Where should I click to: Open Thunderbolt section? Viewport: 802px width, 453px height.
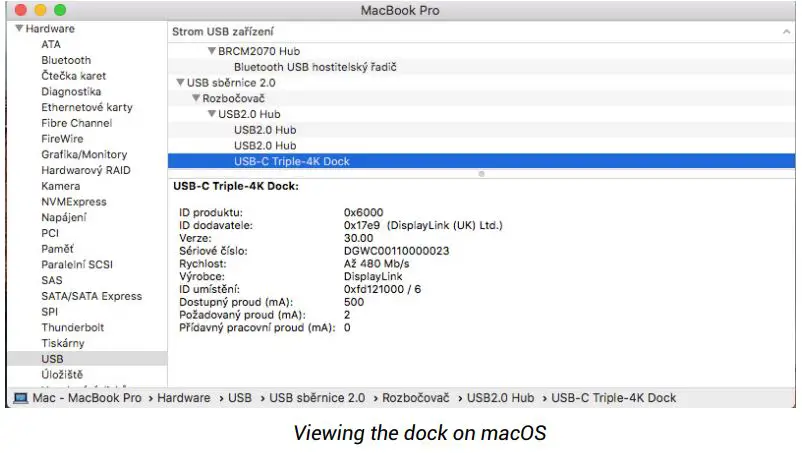[73, 328]
